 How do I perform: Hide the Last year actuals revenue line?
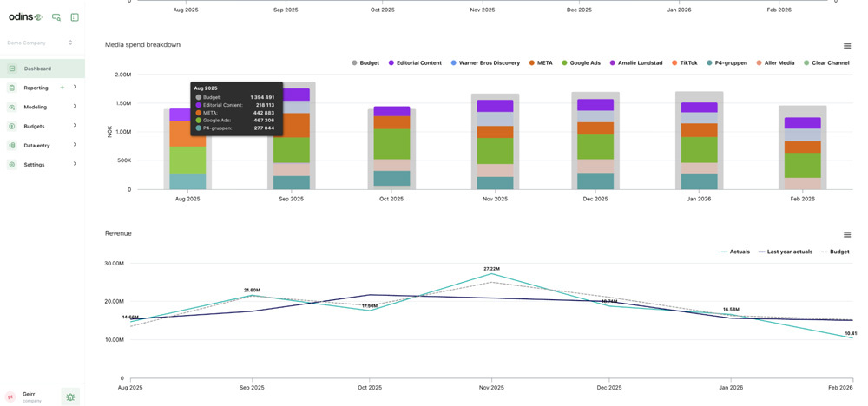click(786, 252)
